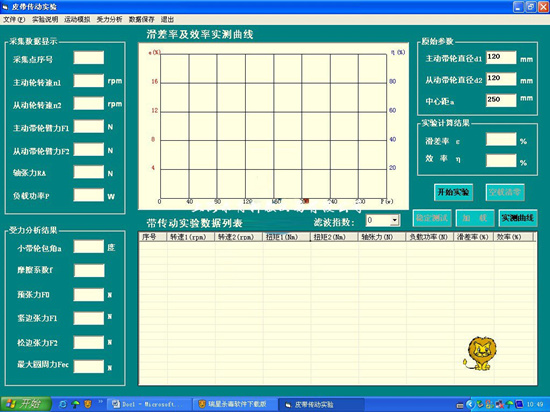Restore the 皮带传动实验 window

(x=531, y=7)
